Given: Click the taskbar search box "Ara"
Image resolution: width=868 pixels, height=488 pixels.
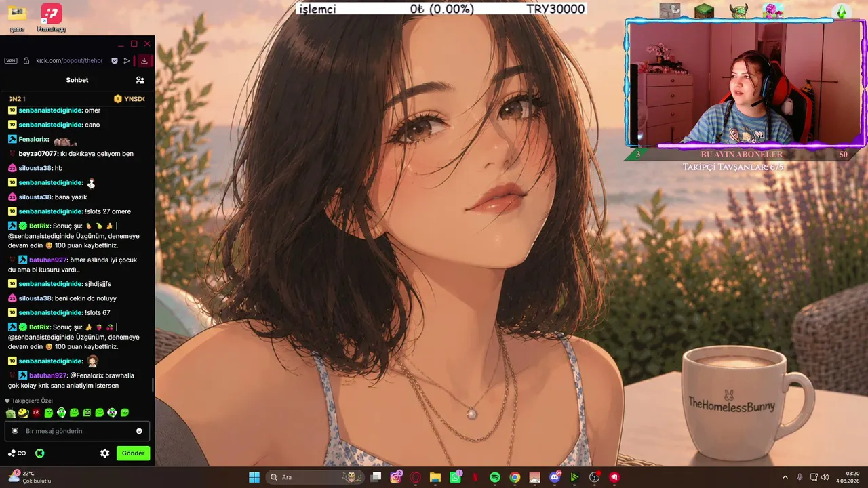Looking at the screenshot, I should tap(315, 477).
